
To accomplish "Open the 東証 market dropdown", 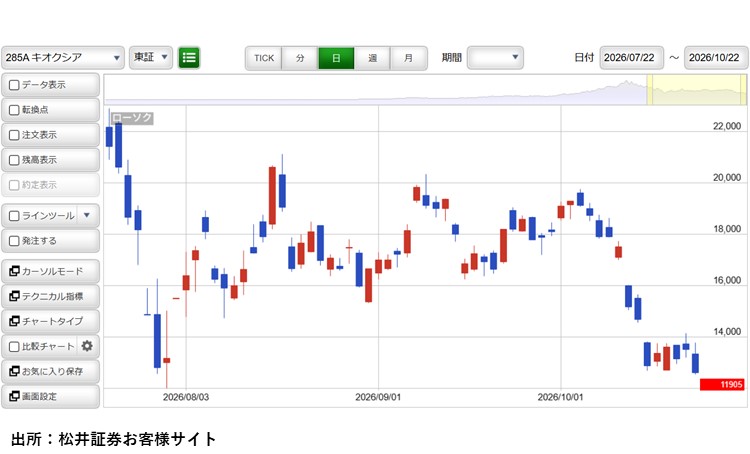I will pyautogui.click(x=151, y=58).
